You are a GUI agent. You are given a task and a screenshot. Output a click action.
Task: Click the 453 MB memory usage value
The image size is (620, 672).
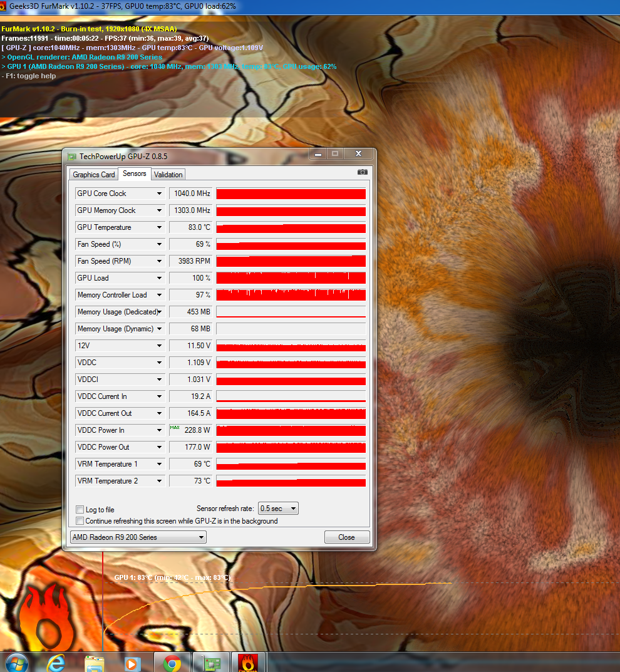coord(190,312)
